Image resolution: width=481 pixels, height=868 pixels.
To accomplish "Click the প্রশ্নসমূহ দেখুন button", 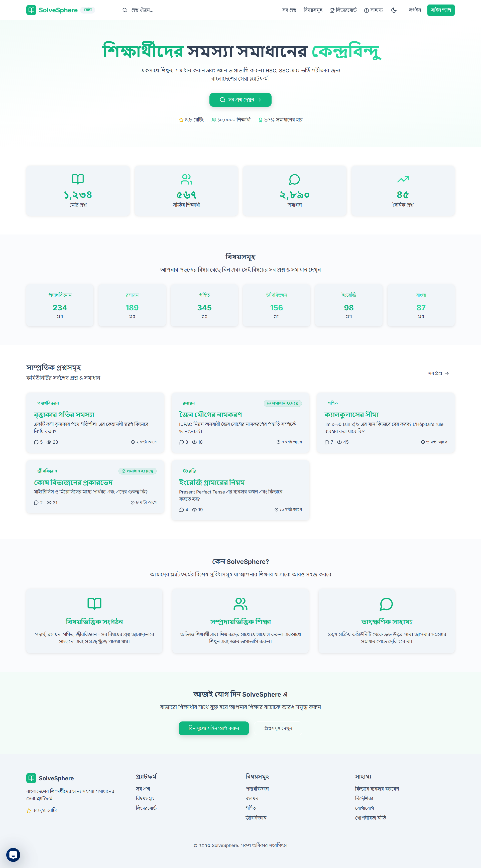I will 278,728.
